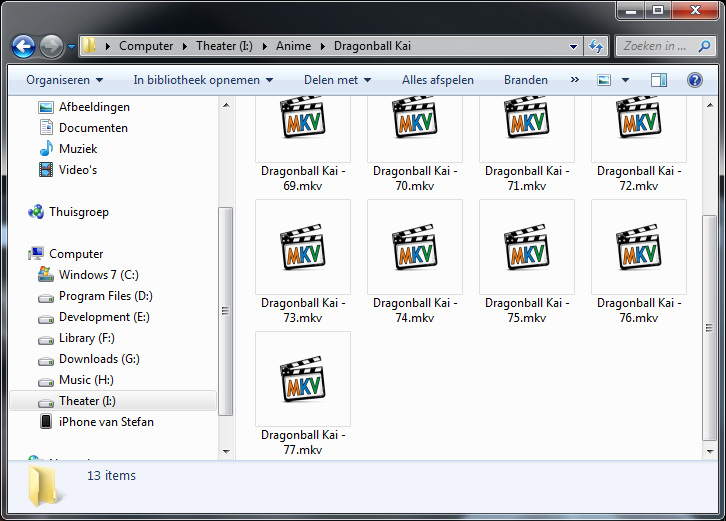Show hidden toolbar commands chevron
This screenshot has height=521, width=726.
coord(575,80)
